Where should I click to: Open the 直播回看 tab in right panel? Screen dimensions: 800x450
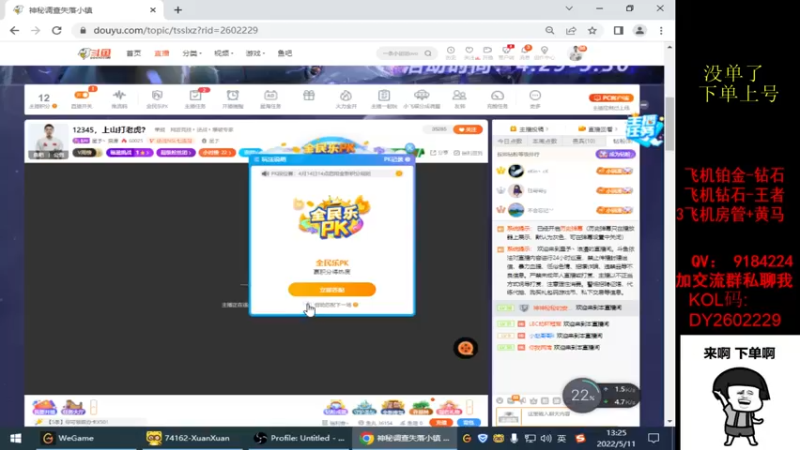[x=597, y=129]
